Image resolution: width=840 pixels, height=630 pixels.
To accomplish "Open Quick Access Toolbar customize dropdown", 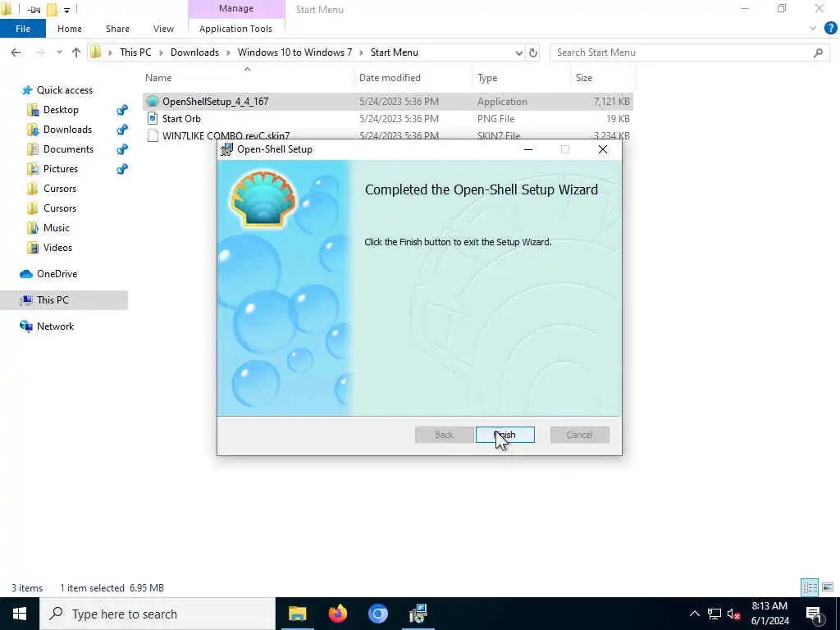I will [x=67, y=10].
